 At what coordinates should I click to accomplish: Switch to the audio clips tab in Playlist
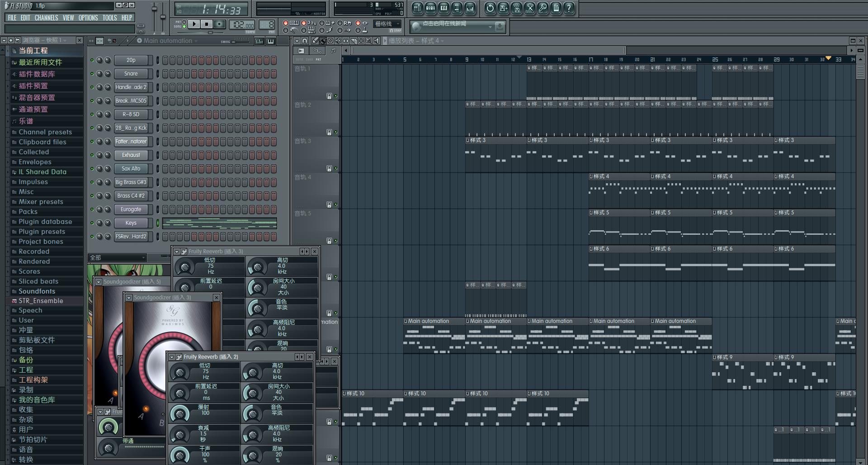click(x=301, y=51)
